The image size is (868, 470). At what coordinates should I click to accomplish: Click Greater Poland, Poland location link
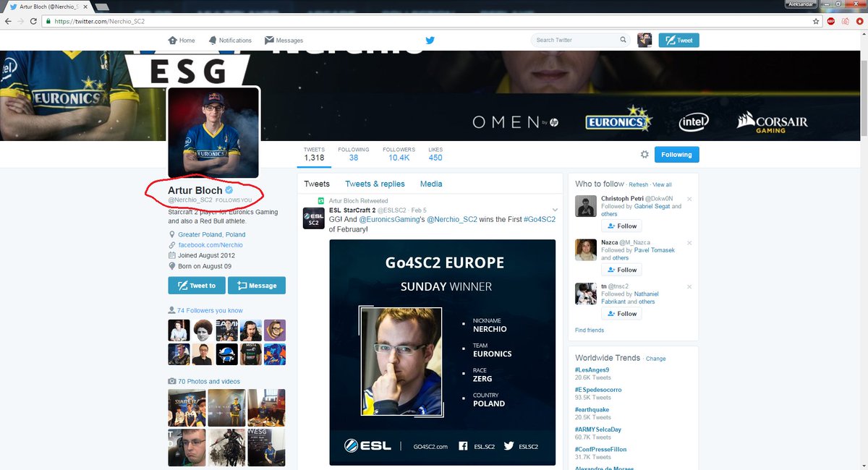[x=212, y=234]
